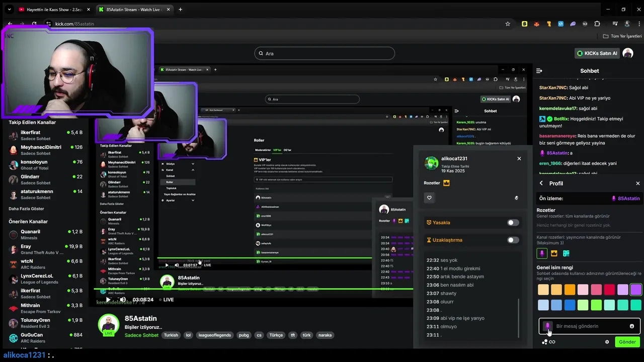Open the MetaMask fox extension

pyautogui.click(x=537, y=24)
